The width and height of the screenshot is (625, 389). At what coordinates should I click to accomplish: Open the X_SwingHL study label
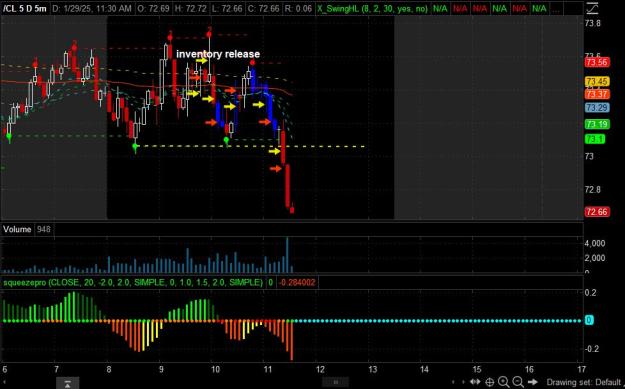(x=373, y=8)
